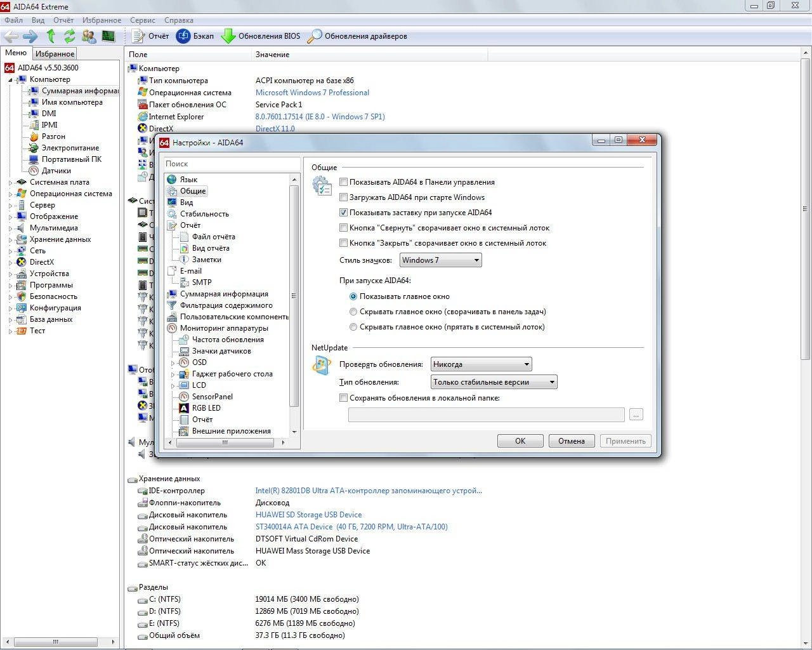Open HUAWEI SD Storage USB Device link
The image size is (812, 650).
(308, 515)
